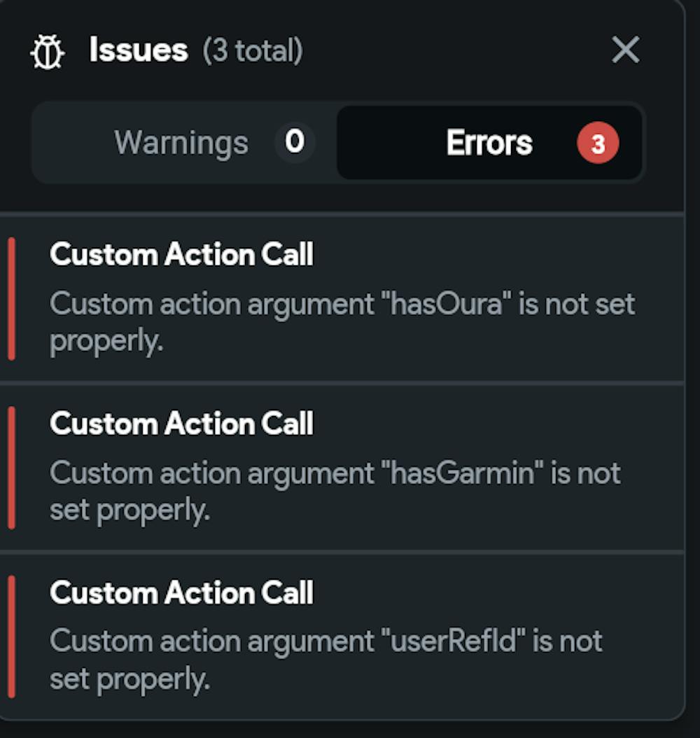Select the first Custom Action Call heading
This screenshot has width=700, height=738.
181,254
